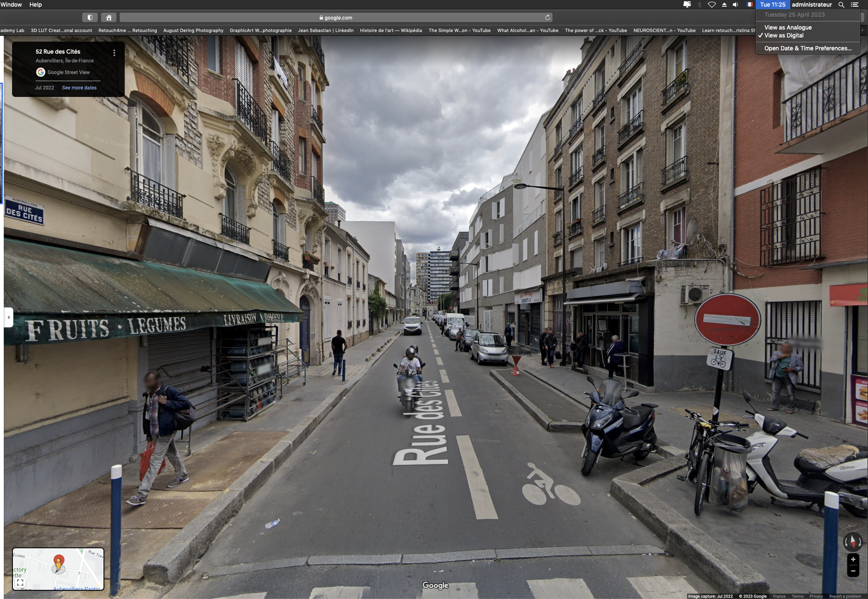Screen dimensions: 868x599
Task: Go to the home page icon
Action: point(109,17)
